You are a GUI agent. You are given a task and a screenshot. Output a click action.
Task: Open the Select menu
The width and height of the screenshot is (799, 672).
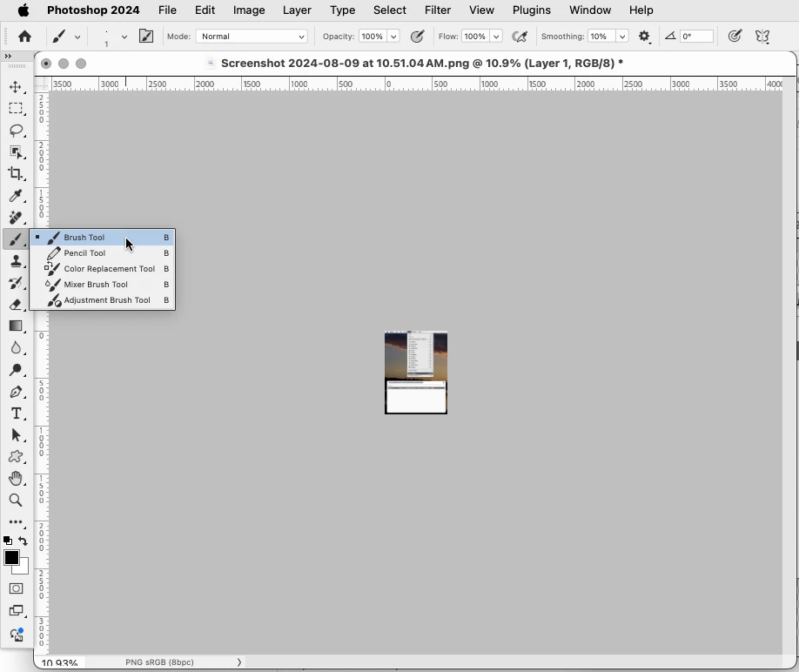click(x=390, y=10)
